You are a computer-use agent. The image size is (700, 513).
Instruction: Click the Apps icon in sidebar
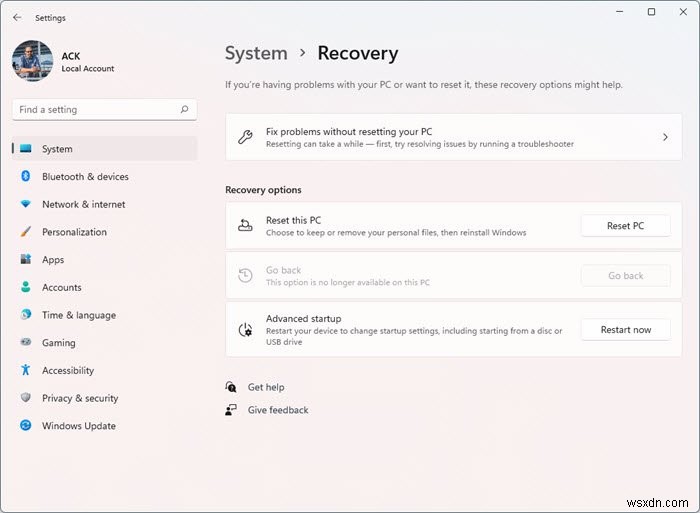point(26,259)
